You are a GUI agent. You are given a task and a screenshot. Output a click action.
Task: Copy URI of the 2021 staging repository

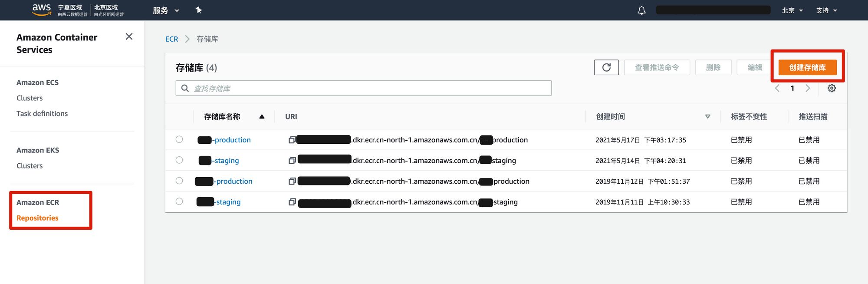[x=292, y=161]
